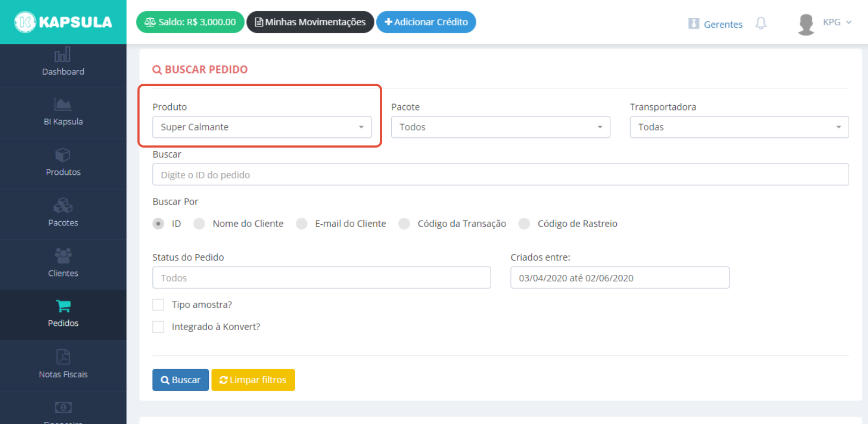Image resolution: width=868 pixels, height=424 pixels.
Task: Click the Kapsula logo
Action: pyautogui.click(x=63, y=22)
